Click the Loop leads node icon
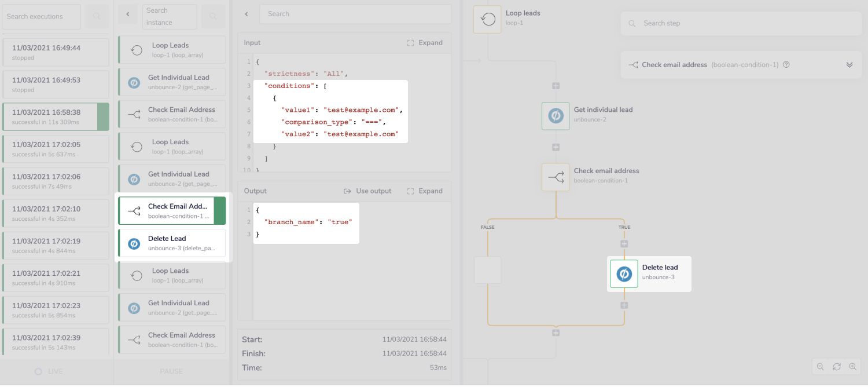This screenshot has width=868, height=387. [x=487, y=19]
